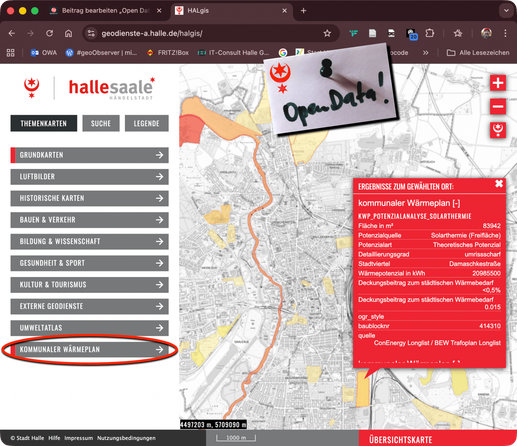Bookmark this page using the star icon
Image resolution: width=517 pixels, height=446 pixels.
tap(327, 33)
